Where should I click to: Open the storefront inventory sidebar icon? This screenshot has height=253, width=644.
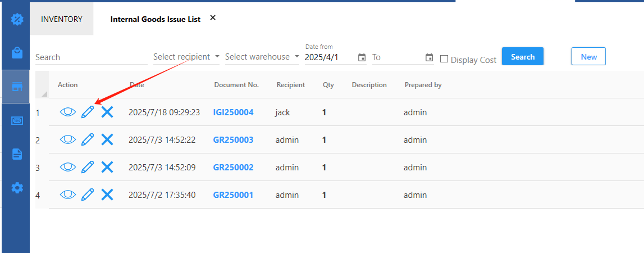coord(17,87)
